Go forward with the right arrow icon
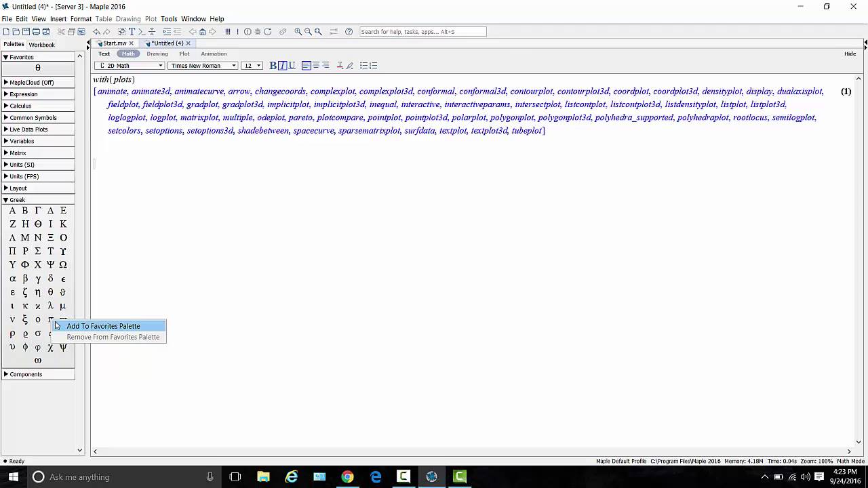Screen dimensions: 868x488 point(212,32)
